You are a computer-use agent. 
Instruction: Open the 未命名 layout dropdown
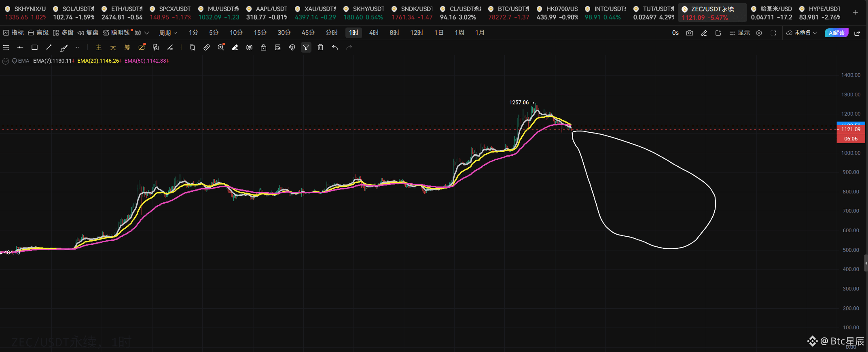coord(802,33)
